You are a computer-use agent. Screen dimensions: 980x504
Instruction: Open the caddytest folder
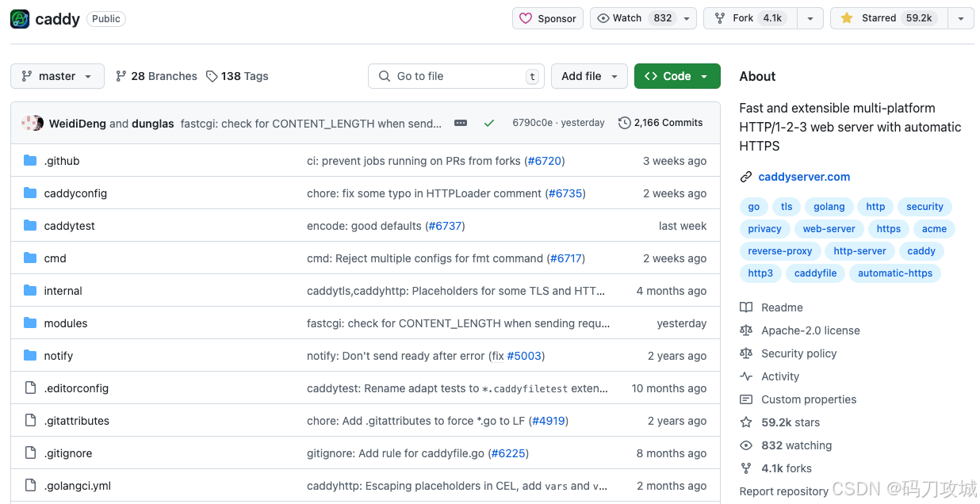(70, 226)
